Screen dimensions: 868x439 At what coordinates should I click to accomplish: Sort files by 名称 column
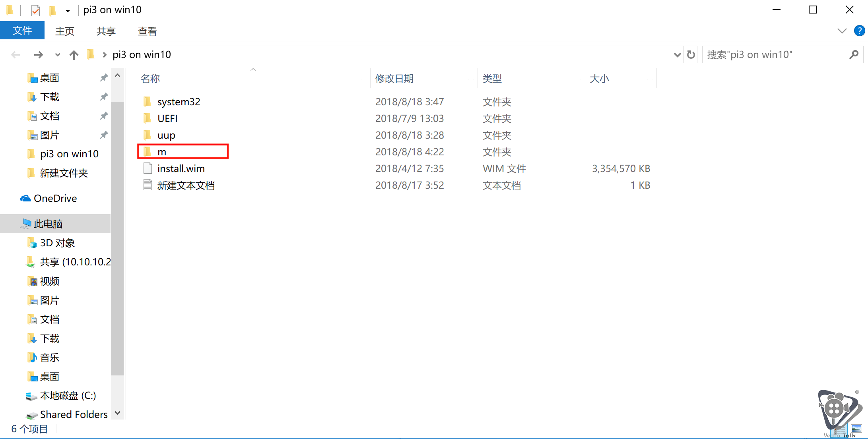coord(150,78)
